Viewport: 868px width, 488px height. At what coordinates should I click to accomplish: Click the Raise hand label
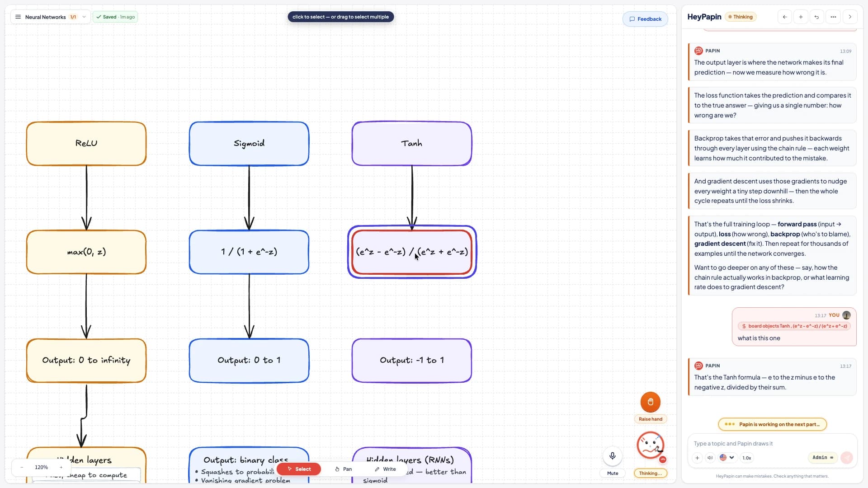tap(651, 419)
